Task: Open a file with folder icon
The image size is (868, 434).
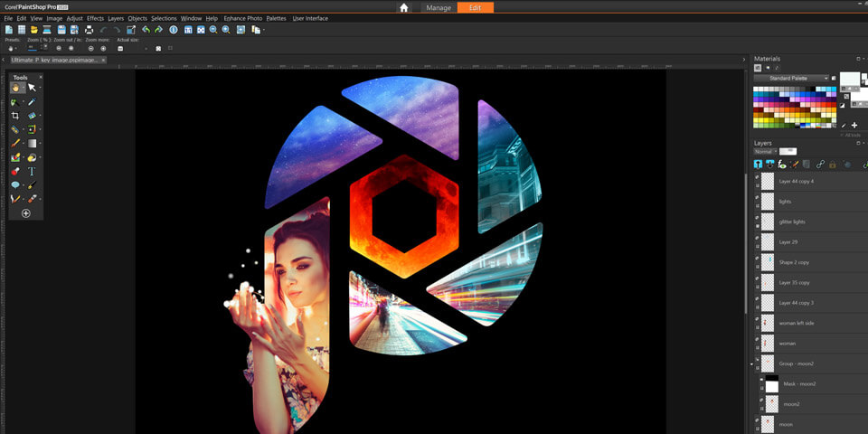Action: (34, 30)
